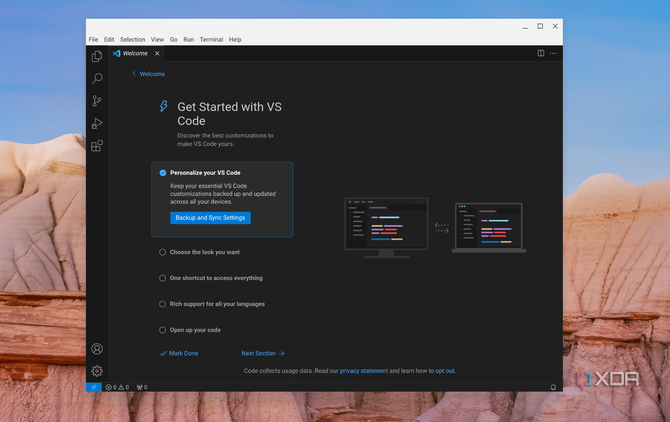Go back via the Welcome breadcrumb link
Screen dimensions: 670x422
pos(148,74)
